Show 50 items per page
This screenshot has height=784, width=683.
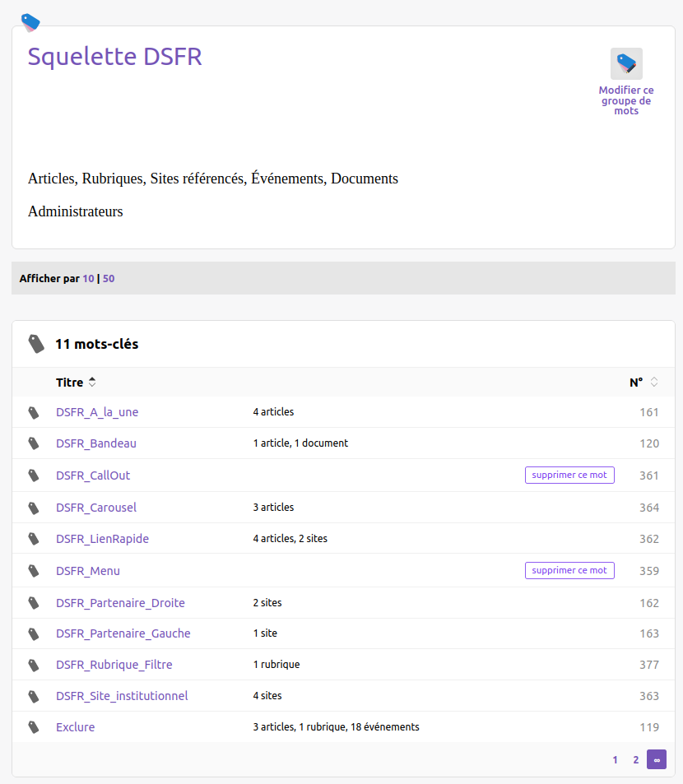point(109,279)
